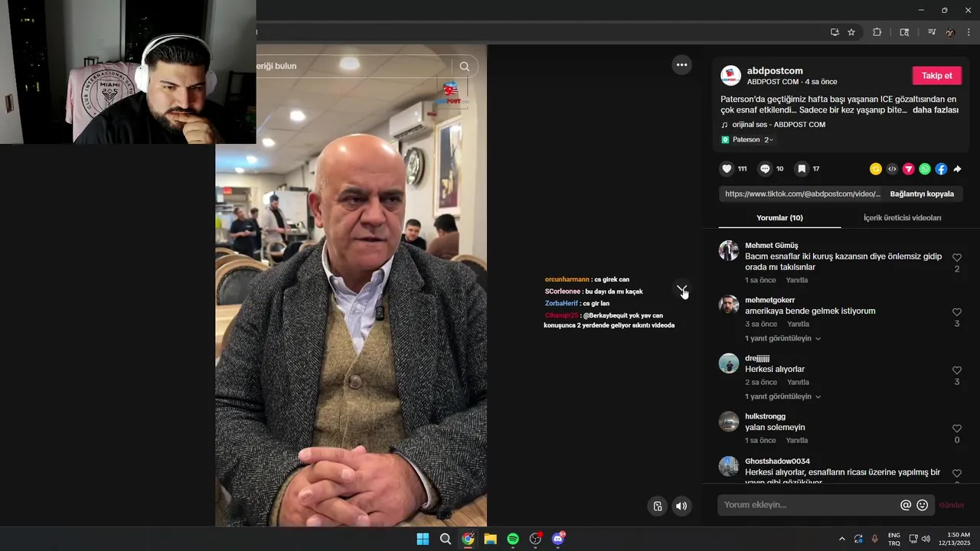Switch to İçerik üreticisi videoları tab
The image size is (980, 551).
pos(902,218)
